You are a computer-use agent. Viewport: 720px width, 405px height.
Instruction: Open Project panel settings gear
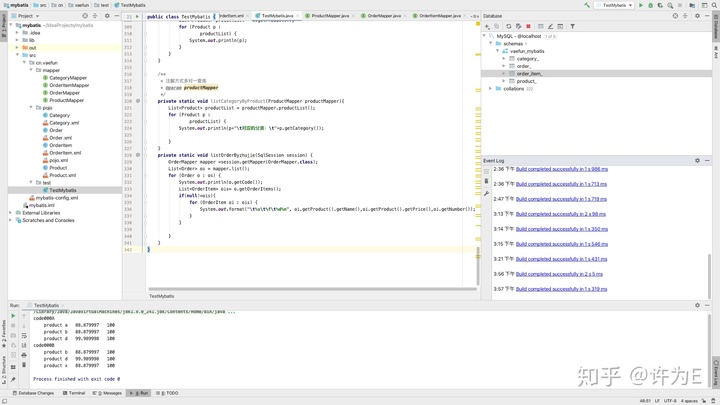pyautogui.click(x=107, y=16)
